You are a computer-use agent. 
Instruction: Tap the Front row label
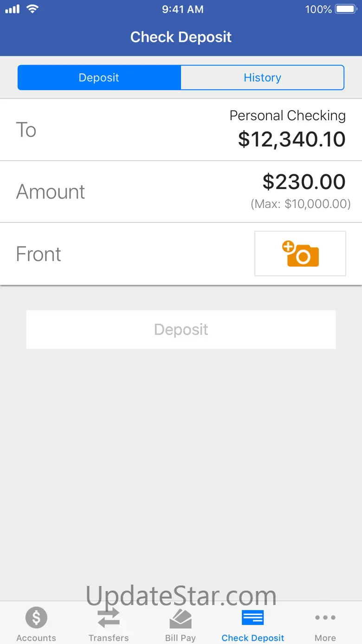pyautogui.click(x=39, y=254)
